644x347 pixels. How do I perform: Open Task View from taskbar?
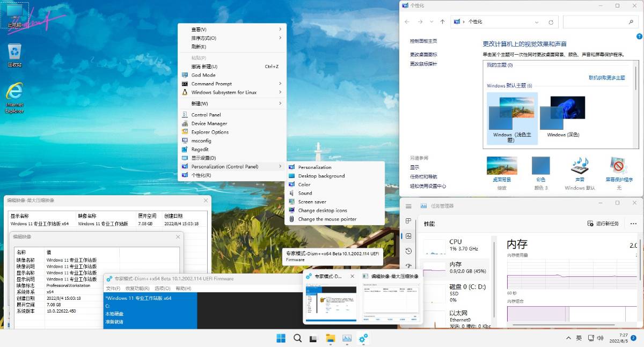[x=314, y=338]
